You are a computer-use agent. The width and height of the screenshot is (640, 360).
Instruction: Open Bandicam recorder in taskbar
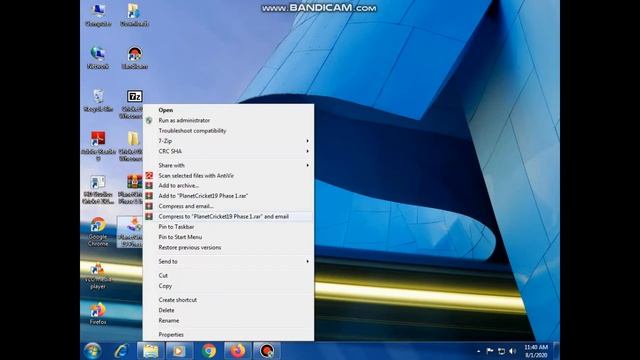pyautogui.click(x=267, y=351)
